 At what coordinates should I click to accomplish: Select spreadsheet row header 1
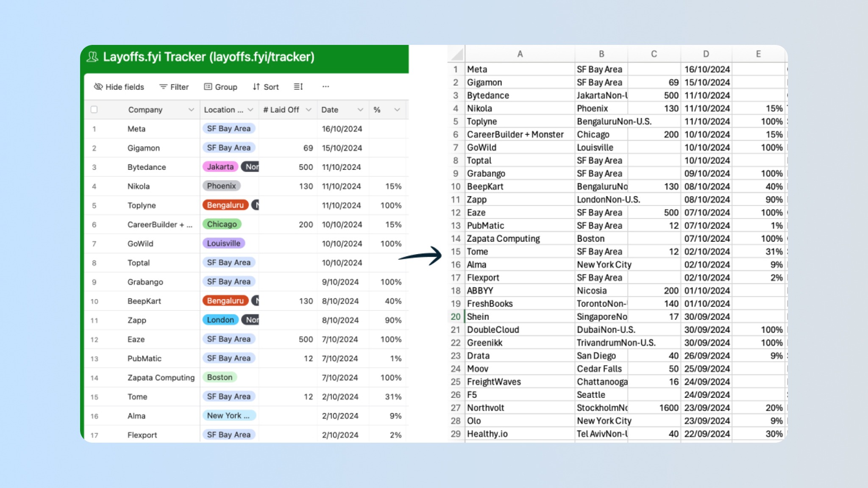(456, 69)
